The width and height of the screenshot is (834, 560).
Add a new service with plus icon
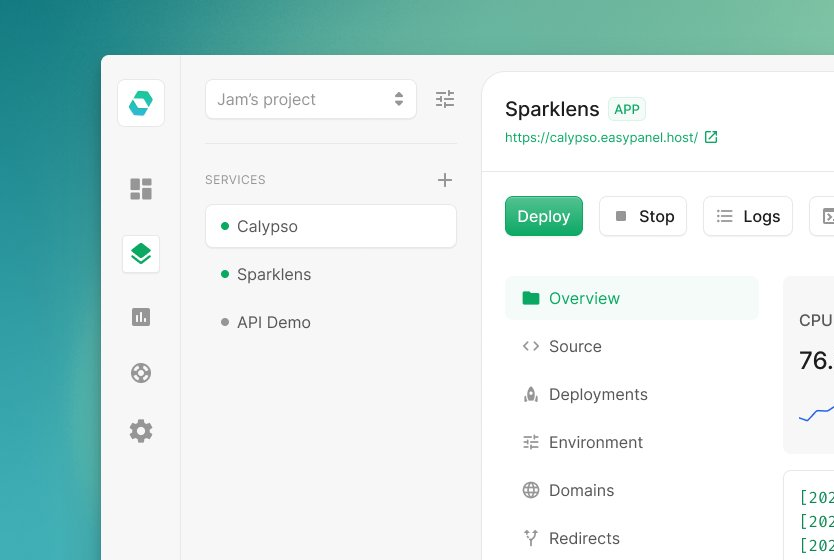pyautogui.click(x=445, y=180)
